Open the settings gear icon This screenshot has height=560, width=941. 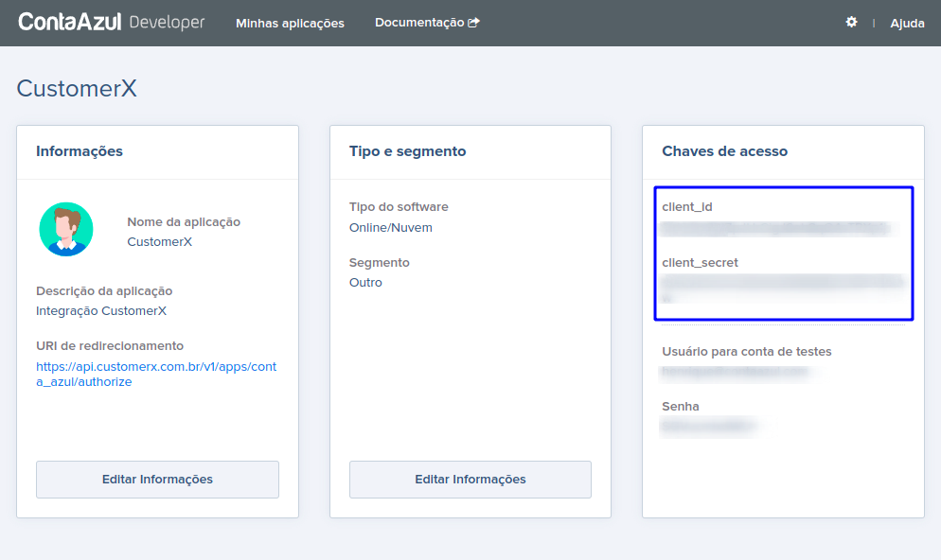coord(851,22)
